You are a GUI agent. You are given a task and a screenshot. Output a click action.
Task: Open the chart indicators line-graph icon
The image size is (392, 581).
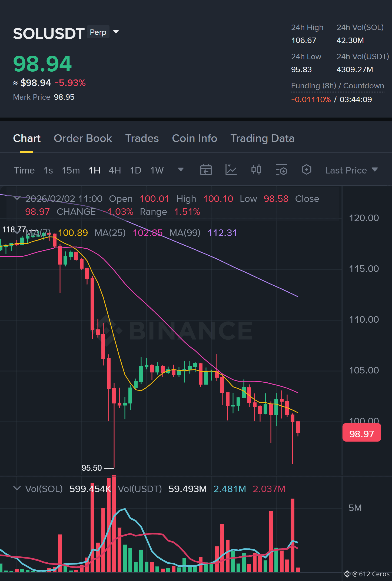[231, 170]
